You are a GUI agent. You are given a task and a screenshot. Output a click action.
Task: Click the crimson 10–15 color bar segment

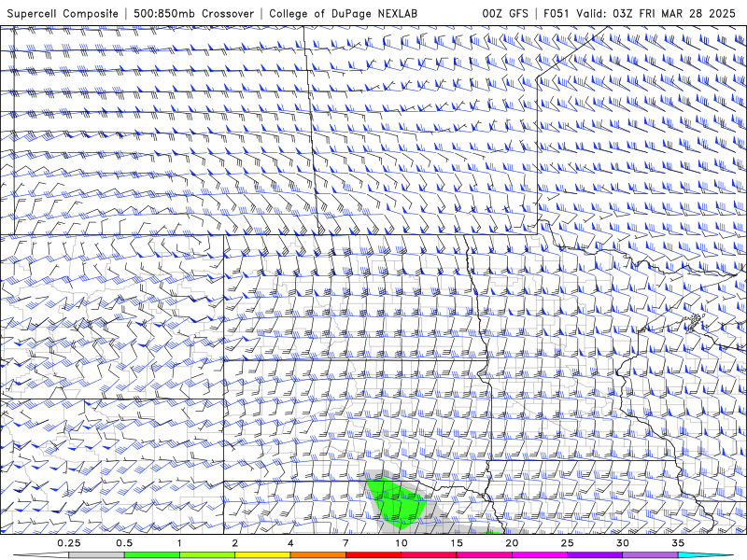pos(429,555)
